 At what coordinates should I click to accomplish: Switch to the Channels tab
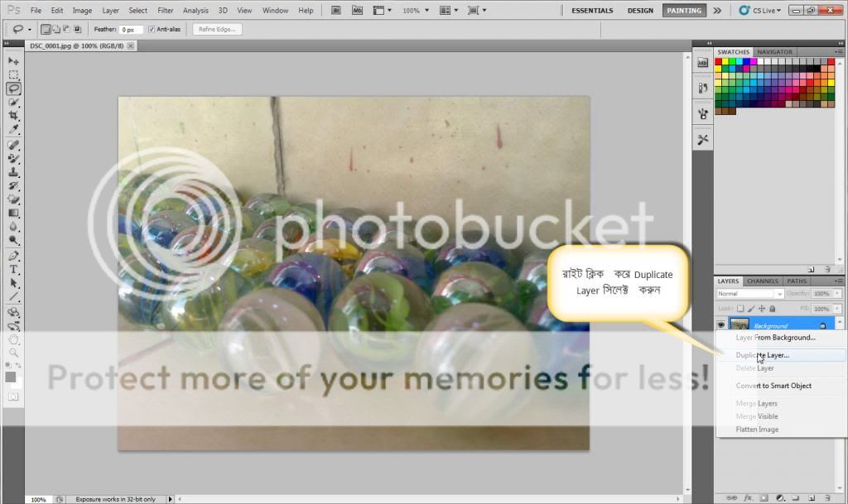click(762, 281)
